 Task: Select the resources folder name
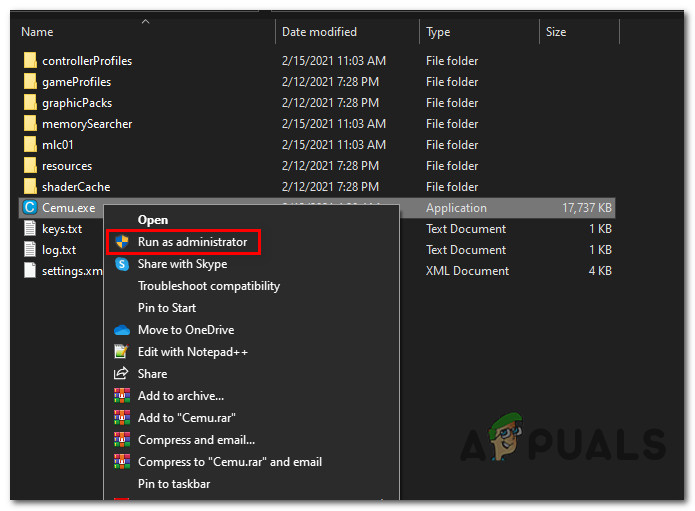[67, 166]
